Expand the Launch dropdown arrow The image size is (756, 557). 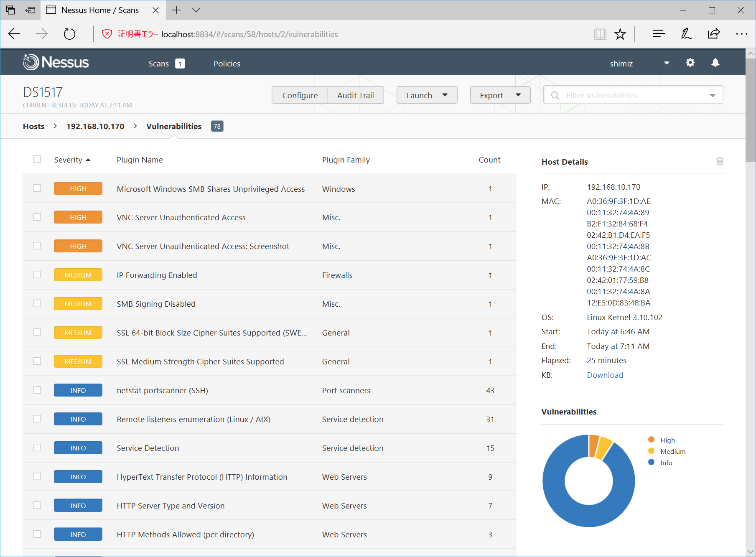point(445,95)
